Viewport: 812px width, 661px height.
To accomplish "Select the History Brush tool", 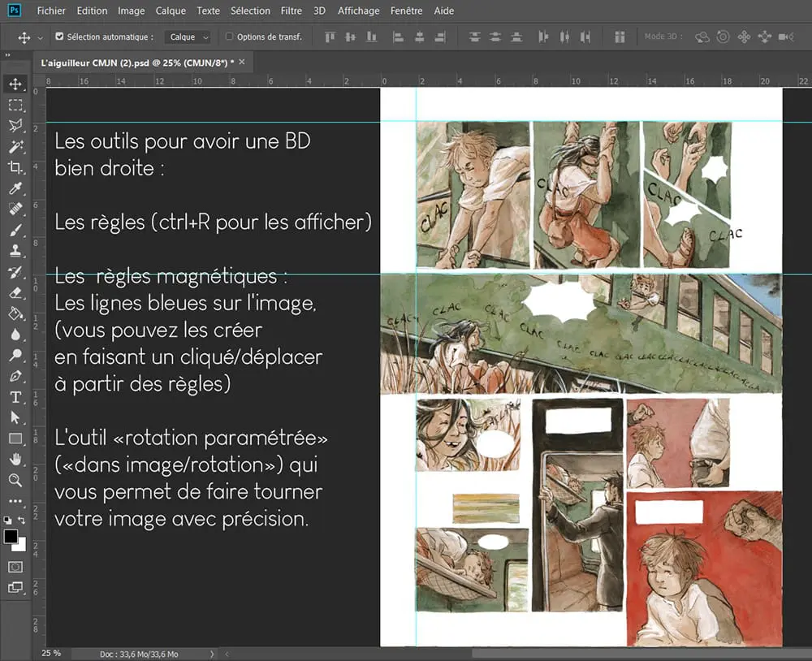I will [x=15, y=271].
